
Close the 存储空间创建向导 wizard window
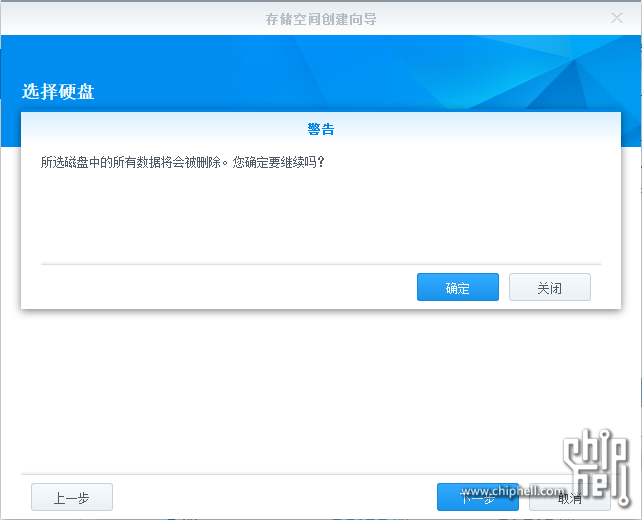click(617, 18)
